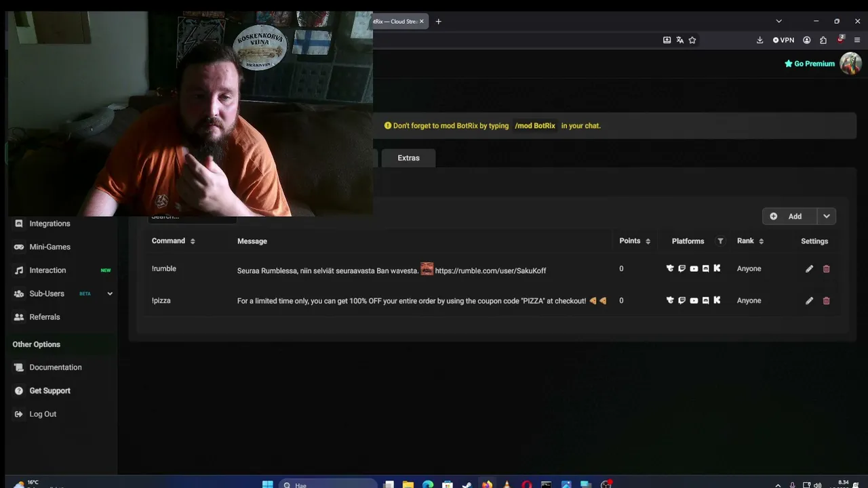The width and height of the screenshot is (868, 488).
Task: Open VLC media player from the taskbar
Action: click(507, 485)
